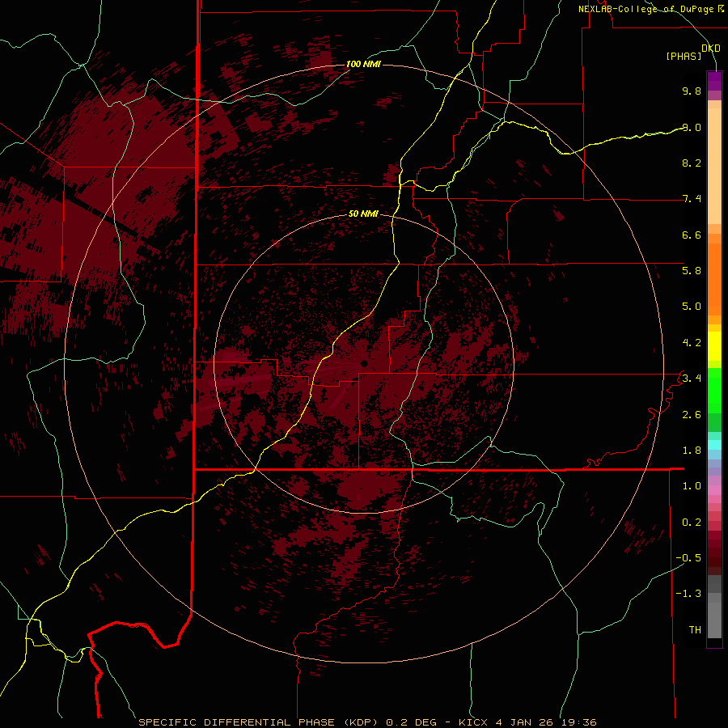
Task: Click the 1.8 scale value
Action: coord(692,451)
